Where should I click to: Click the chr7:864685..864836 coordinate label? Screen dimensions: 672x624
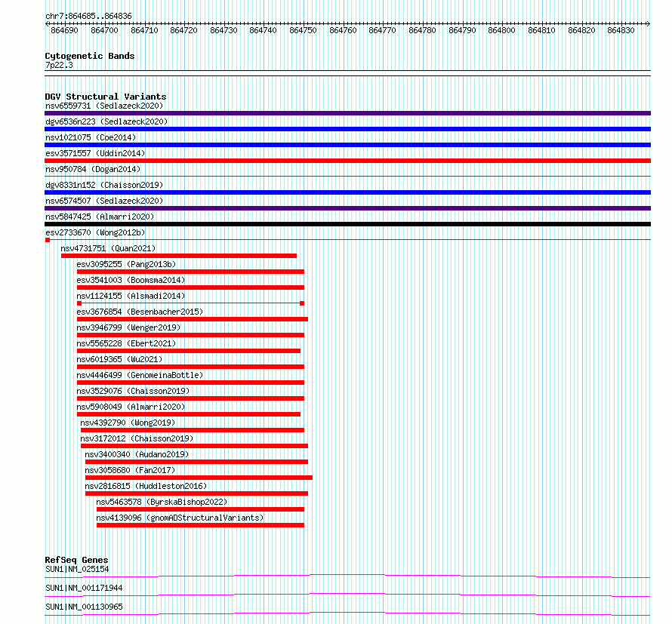point(88,17)
